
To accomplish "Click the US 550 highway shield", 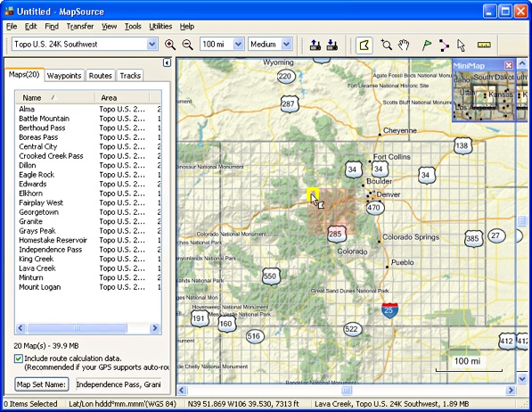I will tap(271, 276).
